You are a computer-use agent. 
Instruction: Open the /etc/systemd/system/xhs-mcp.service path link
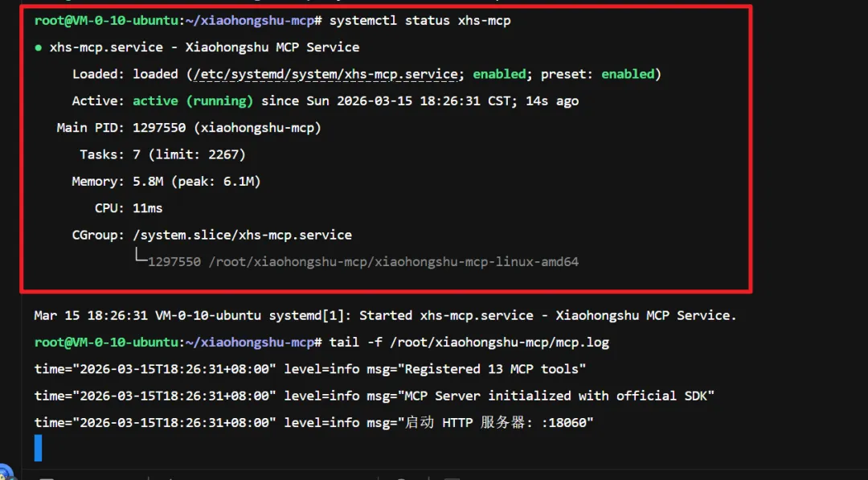[325, 74]
